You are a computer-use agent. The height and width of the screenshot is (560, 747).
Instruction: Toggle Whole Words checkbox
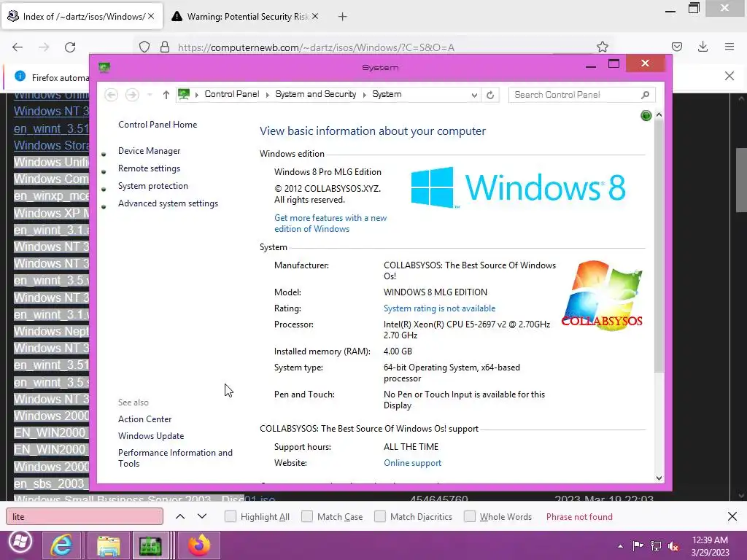(x=470, y=516)
